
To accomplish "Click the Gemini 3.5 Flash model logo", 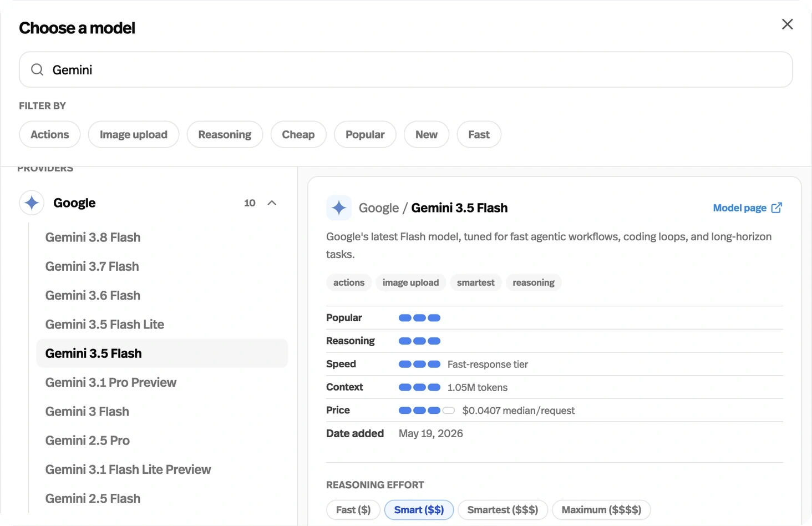I will pos(339,208).
